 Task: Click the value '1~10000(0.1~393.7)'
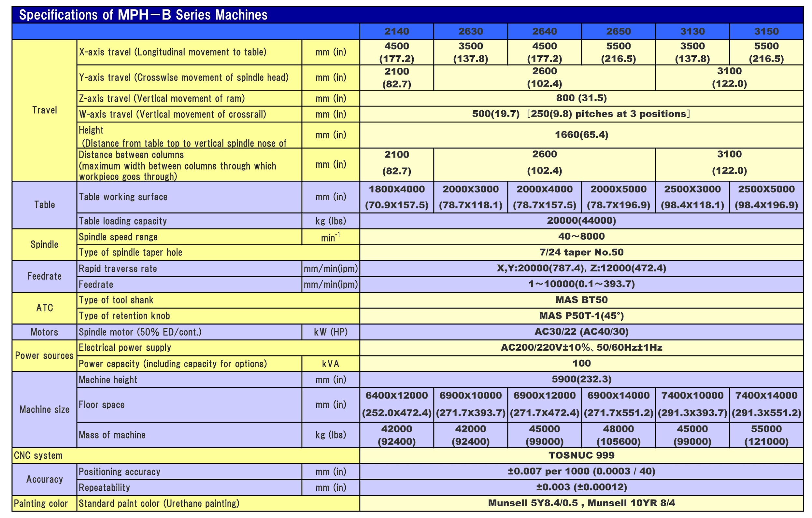tap(581, 284)
